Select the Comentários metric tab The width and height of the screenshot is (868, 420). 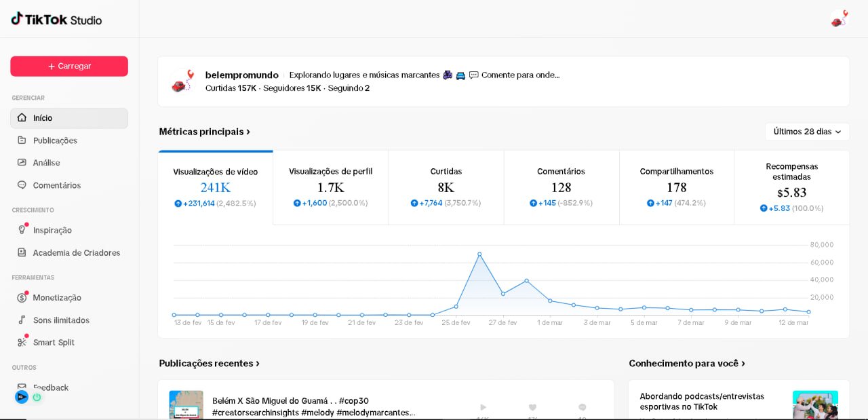561,188
